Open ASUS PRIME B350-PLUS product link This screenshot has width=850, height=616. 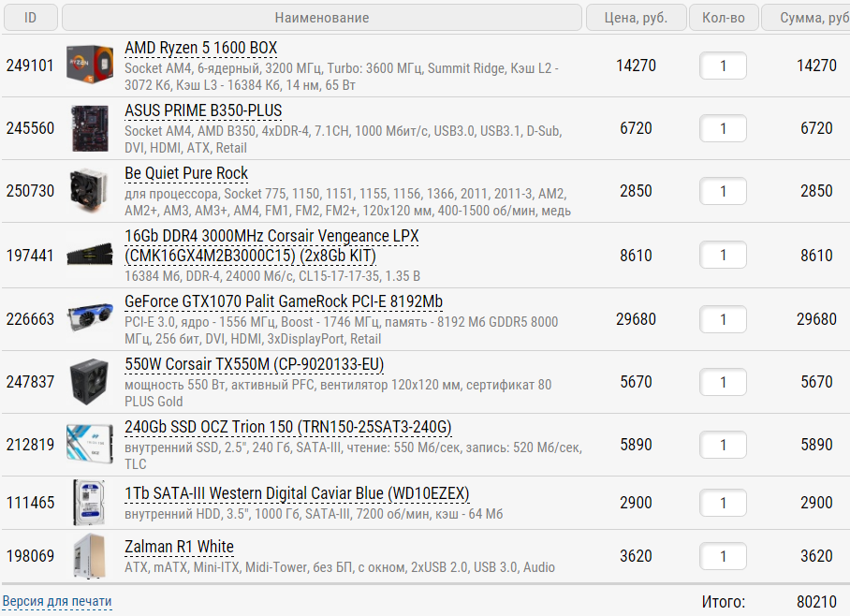coord(203,110)
